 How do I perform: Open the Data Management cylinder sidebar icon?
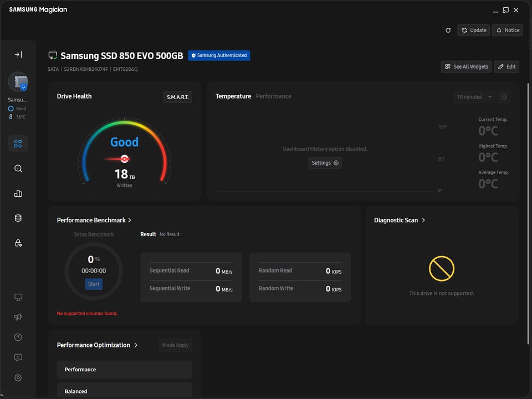18,218
